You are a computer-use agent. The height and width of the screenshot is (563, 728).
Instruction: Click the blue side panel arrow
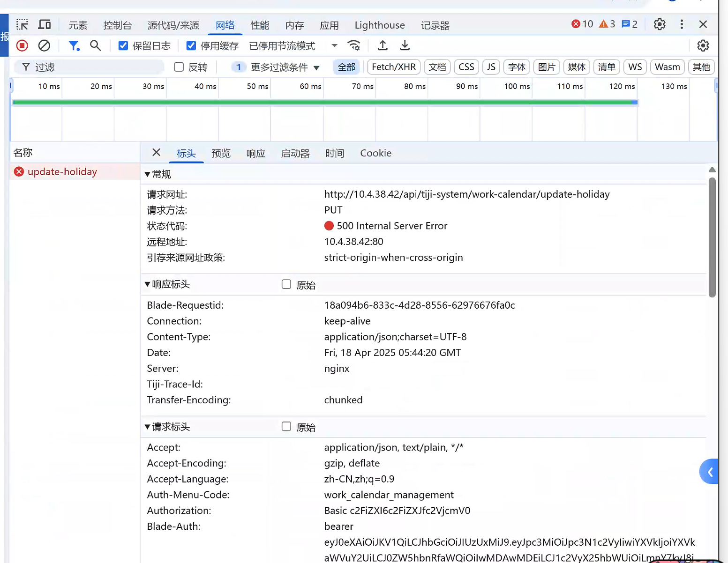(x=709, y=472)
